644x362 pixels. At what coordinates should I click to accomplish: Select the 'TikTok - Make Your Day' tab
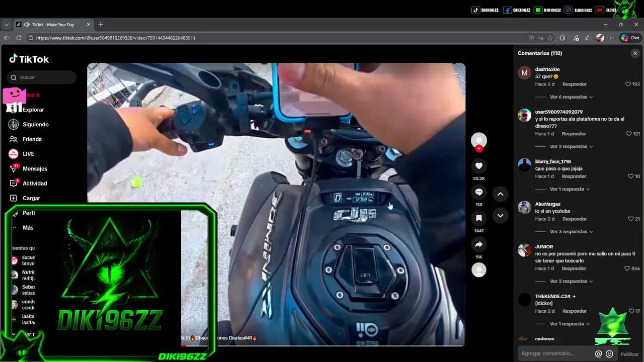(53, 25)
